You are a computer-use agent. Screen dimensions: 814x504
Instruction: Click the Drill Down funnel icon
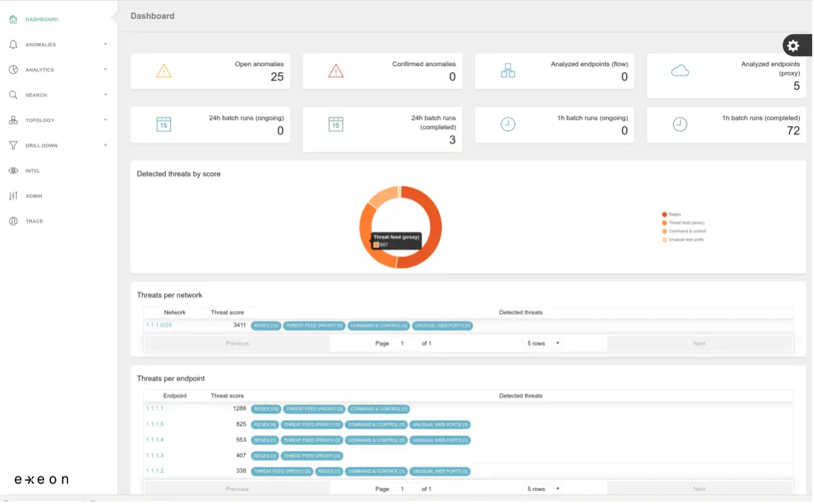point(13,145)
